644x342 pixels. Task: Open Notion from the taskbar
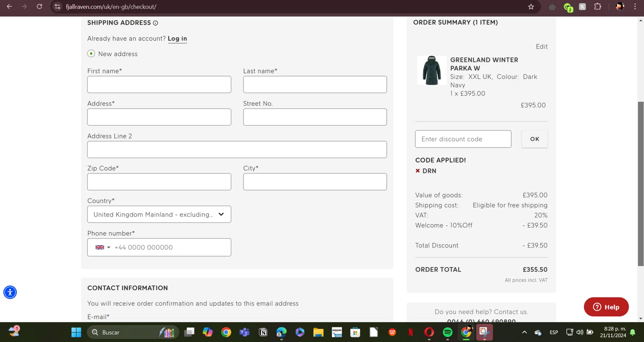click(x=263, y=332)
